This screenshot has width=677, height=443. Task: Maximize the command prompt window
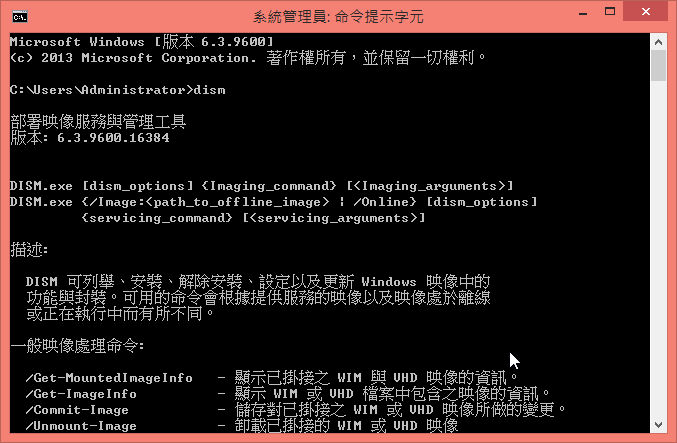pos(610,12)
